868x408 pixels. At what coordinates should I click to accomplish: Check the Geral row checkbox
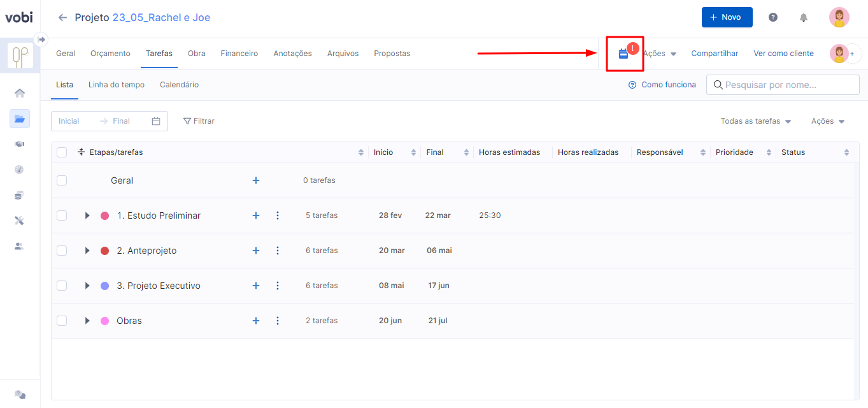[x=62, y=180]
